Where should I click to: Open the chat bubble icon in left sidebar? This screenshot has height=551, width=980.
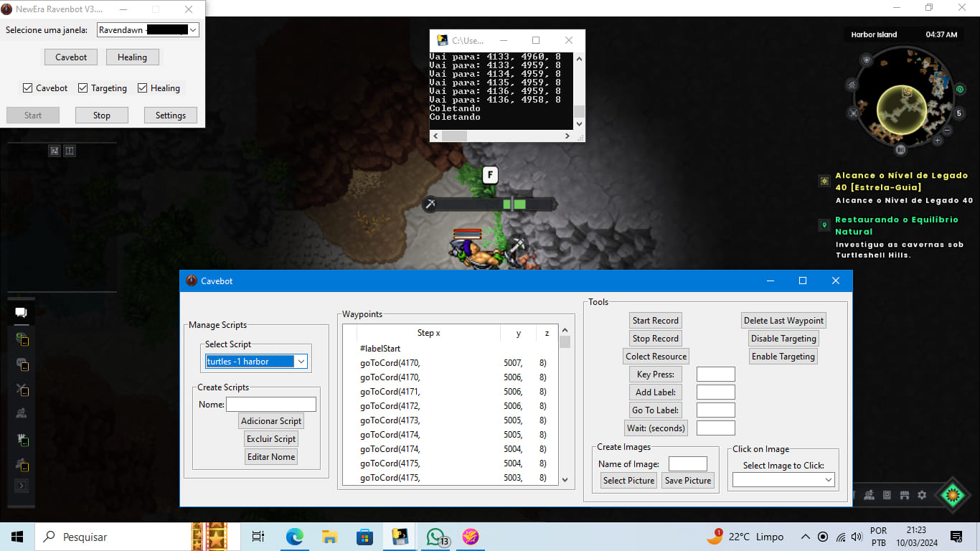click(x=22, y=312)
